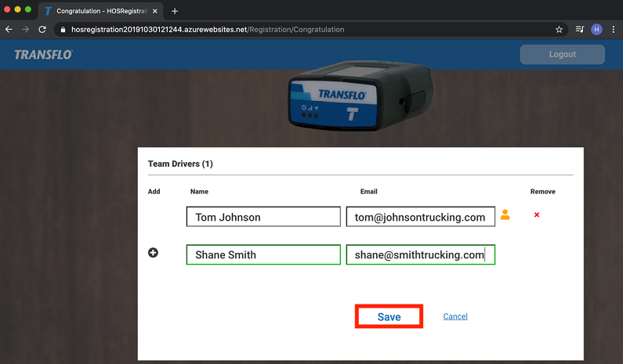
Task: Select the Congratulation - HOSRegistration tab
Action: pyautogui.click(x=101, y=11)
